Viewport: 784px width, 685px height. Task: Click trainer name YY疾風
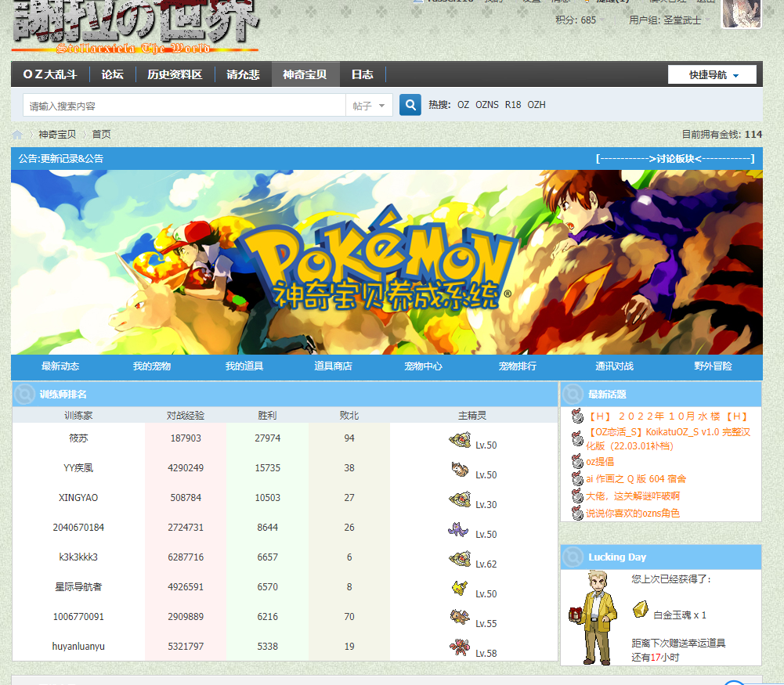pyautogui.click(x=78, y=467)
